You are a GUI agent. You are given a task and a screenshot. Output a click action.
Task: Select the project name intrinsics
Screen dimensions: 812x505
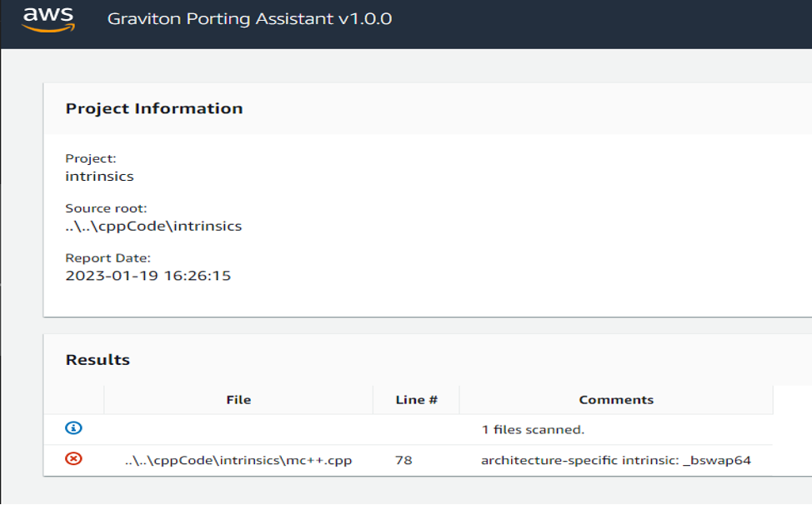pos(99,177)
